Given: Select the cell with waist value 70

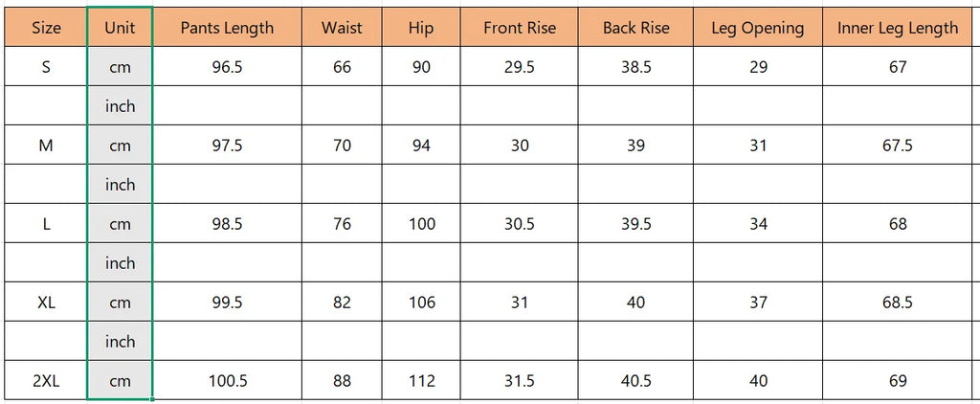Looking at the screenshot, I should click(342, 146).
